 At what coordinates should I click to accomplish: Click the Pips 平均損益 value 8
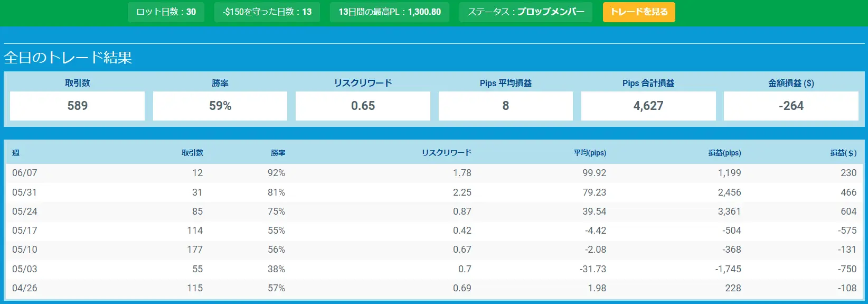(x=506, y=106)
